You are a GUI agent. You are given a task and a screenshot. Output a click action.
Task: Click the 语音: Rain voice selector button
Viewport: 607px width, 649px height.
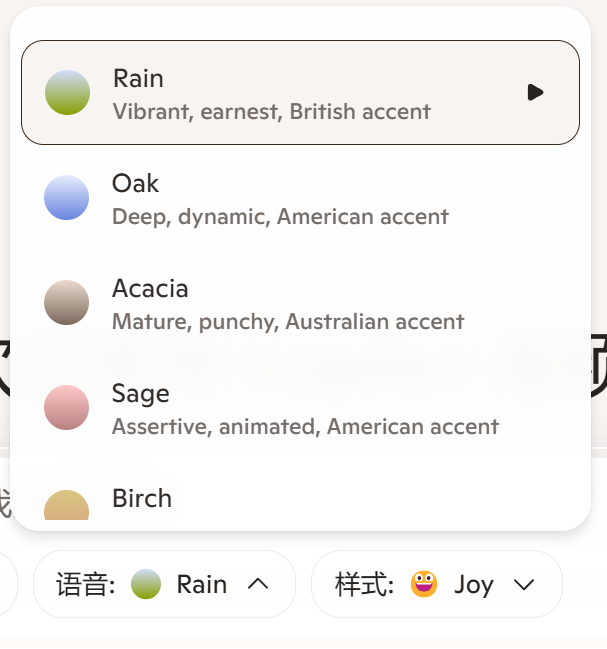click(x=164, y=584)
